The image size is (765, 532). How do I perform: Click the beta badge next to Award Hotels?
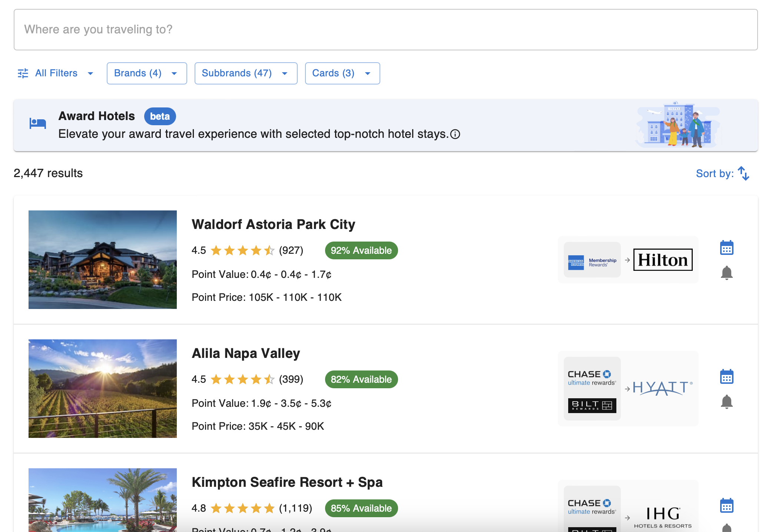click(x=160, y=116)
